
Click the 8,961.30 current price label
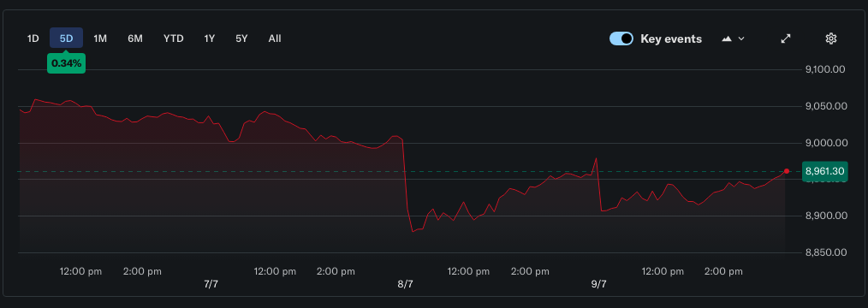[x=825, y=171]
